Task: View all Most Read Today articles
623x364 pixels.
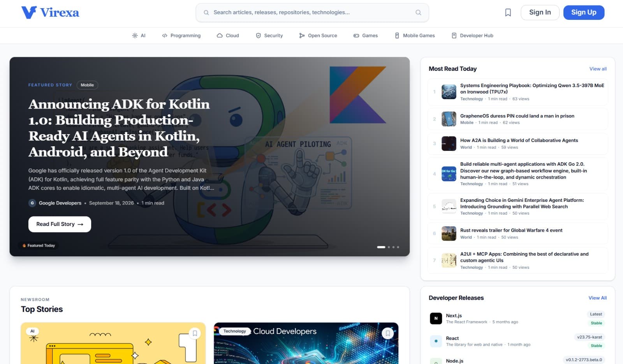Action: 598,69
